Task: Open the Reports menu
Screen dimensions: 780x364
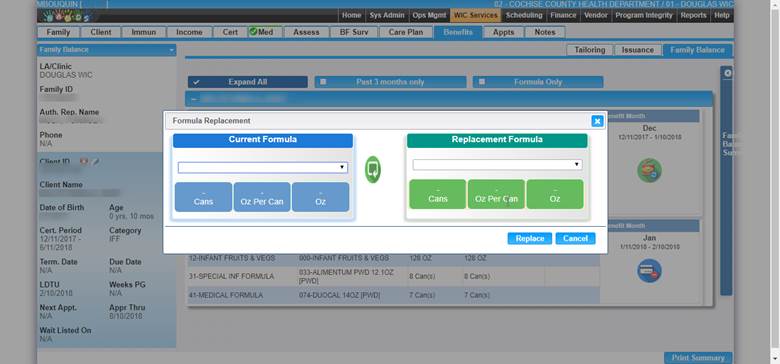Action: [x=693, y=15]
